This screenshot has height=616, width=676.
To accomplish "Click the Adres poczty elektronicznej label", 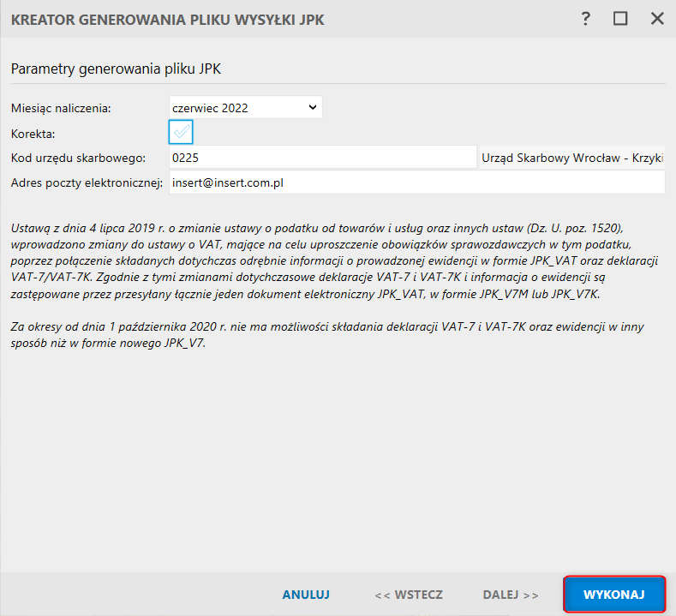I will [87, 182].
